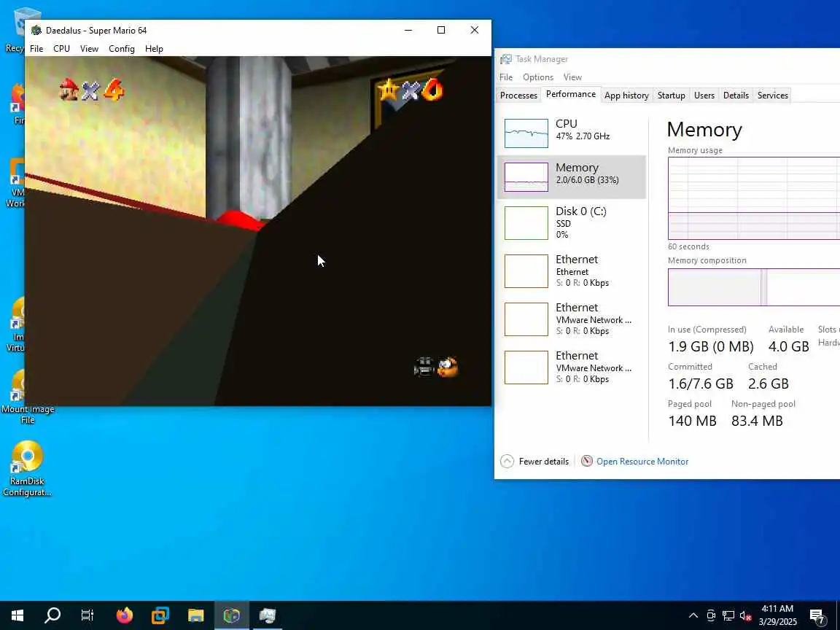
Task: Open taskbar Search
Action: point(52,615)
